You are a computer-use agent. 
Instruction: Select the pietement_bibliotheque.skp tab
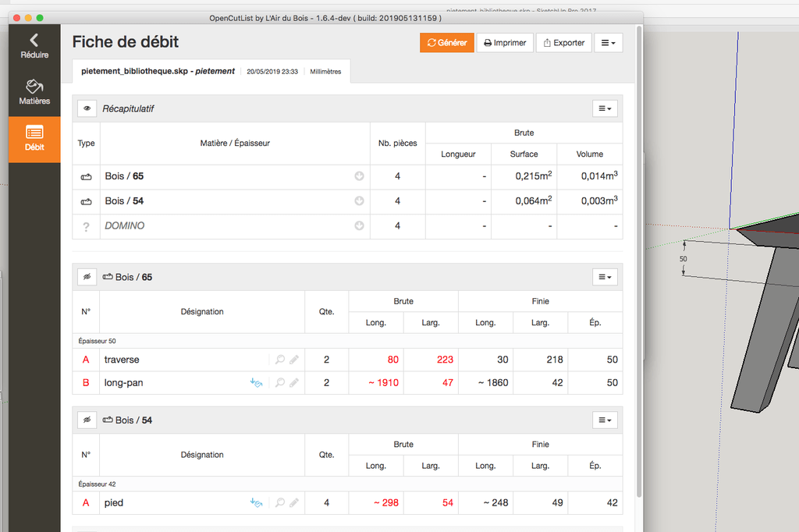[x=211, y=71]
